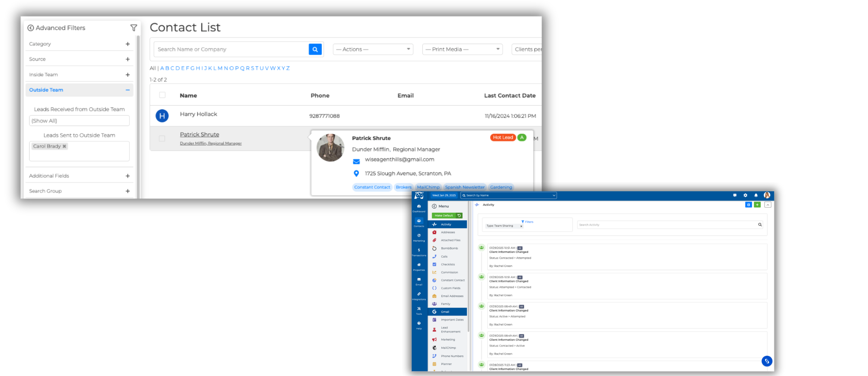Open Tools in the blue sidebar
Image resolution: width=868 pixels, height=376 pixels.
click(419, 310)
